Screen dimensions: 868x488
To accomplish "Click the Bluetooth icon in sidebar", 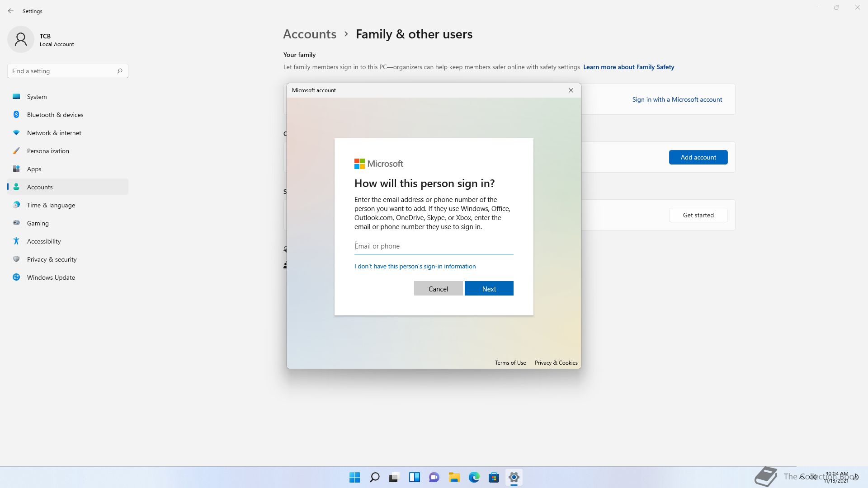I will pos(16,114).
